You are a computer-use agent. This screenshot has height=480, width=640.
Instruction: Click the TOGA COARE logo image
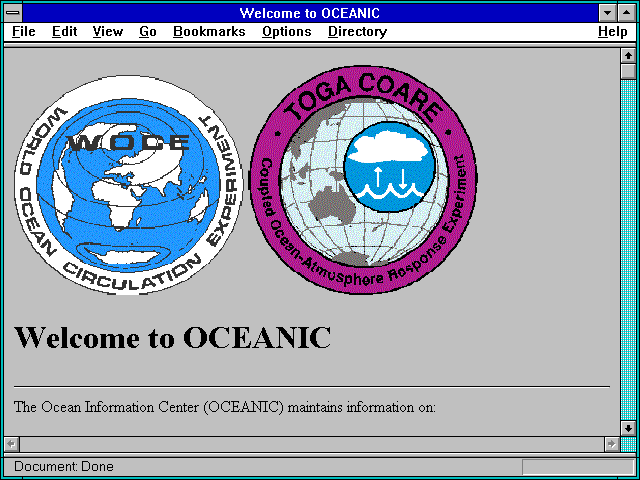pyautogui.click(x=363, y=180)
